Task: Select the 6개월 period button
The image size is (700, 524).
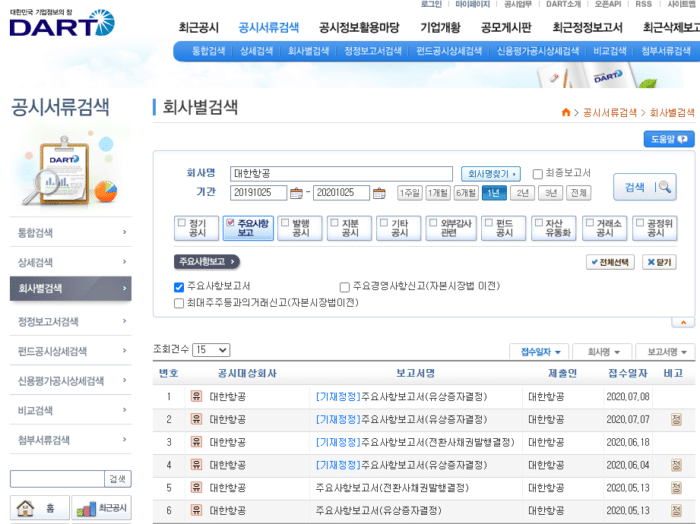Action: tap(466, 193)
